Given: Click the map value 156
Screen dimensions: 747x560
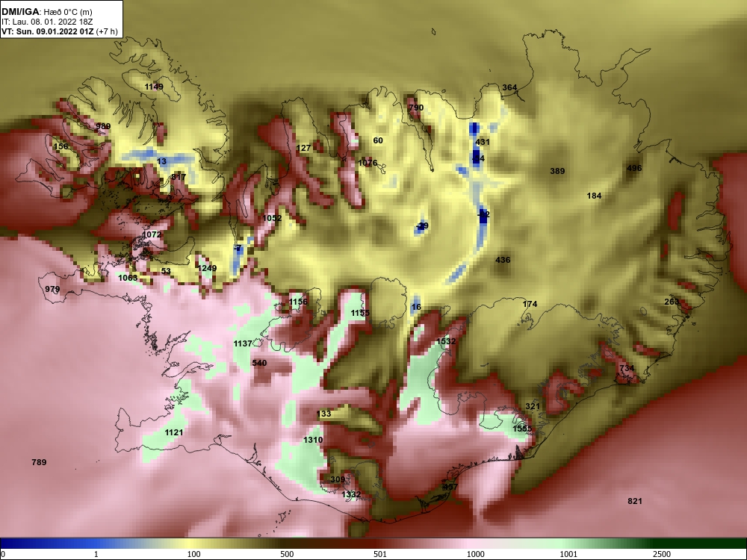Looking at the screenshot, I should pyautogui.click(x=61, y=146).
